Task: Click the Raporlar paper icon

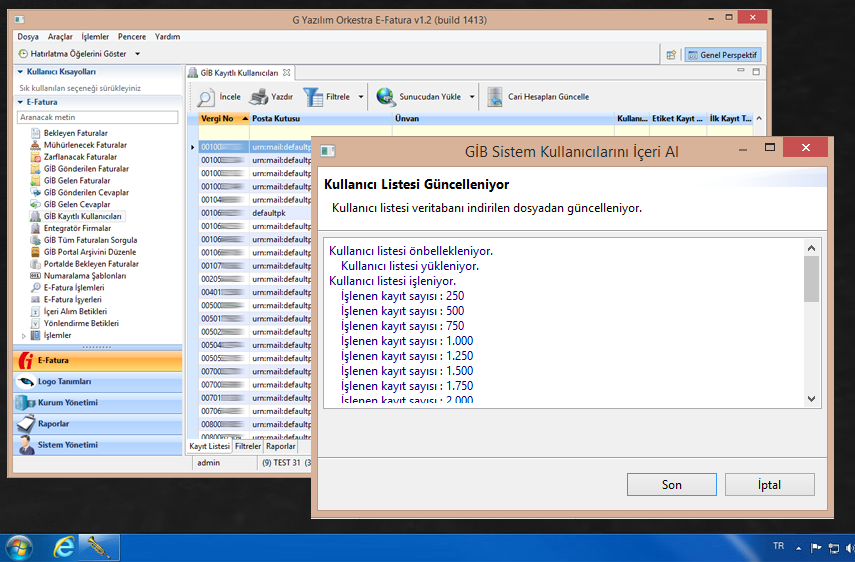Action: [26, 424]
